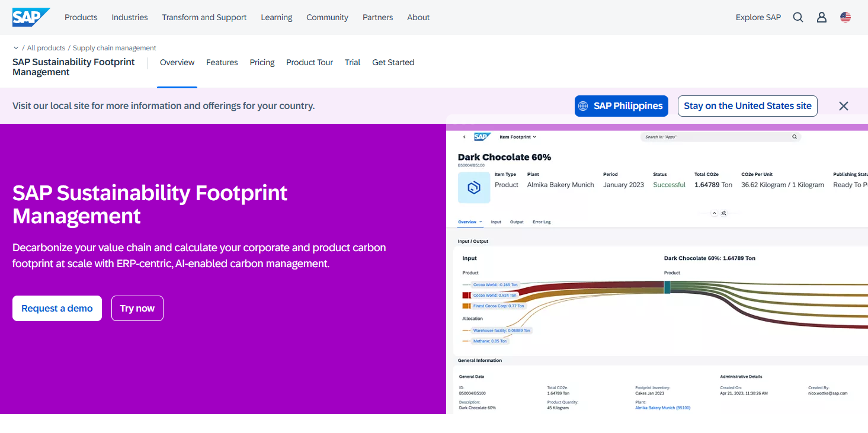Switch to the Pricing tab
The height and width of the screenshot is (433, 868).
point(262,62)
